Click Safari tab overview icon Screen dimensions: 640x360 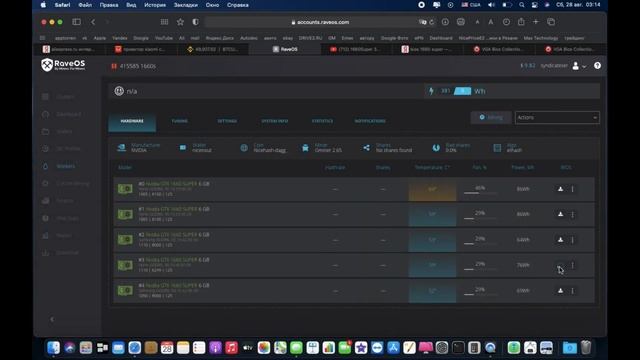(x=551, y=22)
